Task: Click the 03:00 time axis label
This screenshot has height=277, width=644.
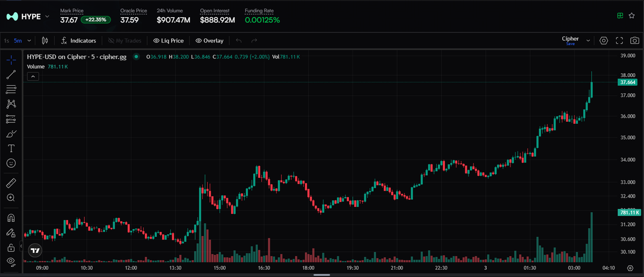Action: tap(574, 268)
